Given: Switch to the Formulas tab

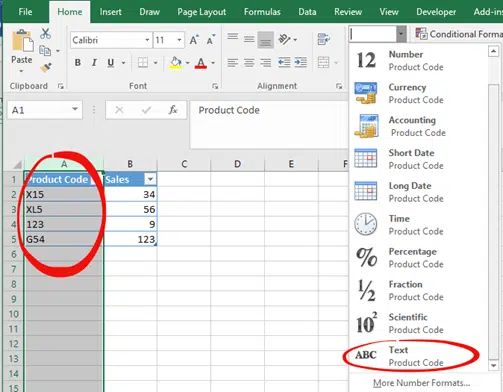Looking at the screenshot, I should [262, 12].
